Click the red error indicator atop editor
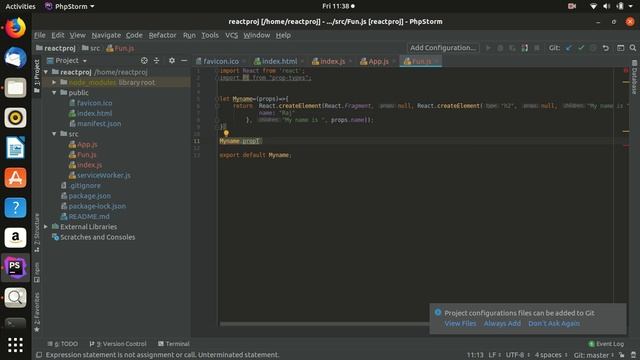 click(x=625, y=71)
